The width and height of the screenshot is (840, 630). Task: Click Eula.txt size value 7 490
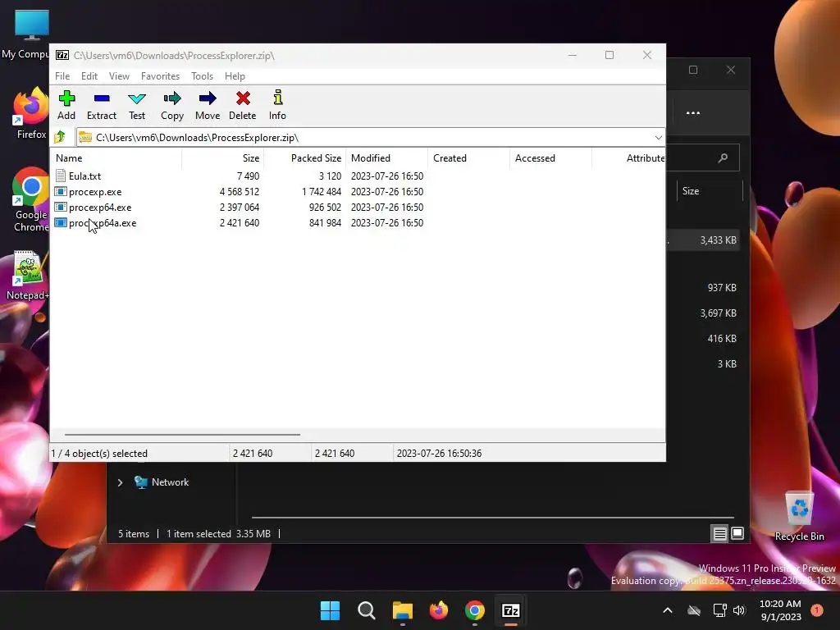[248, 176]
